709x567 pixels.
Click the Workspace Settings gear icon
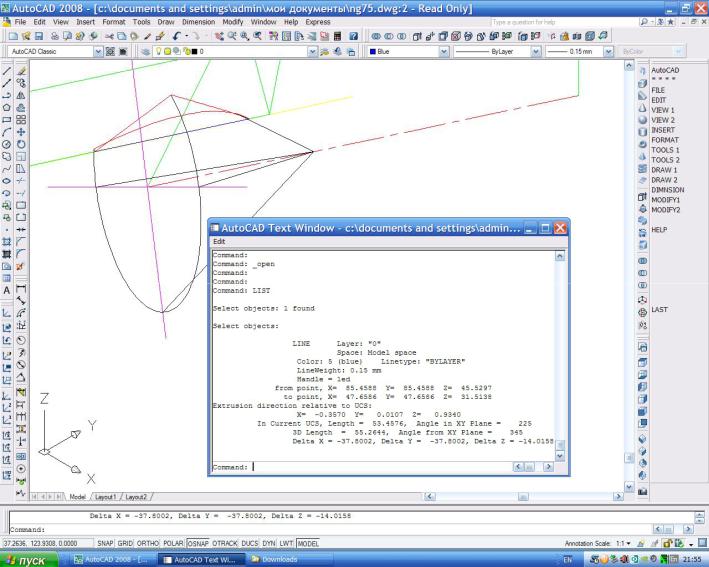110,52
